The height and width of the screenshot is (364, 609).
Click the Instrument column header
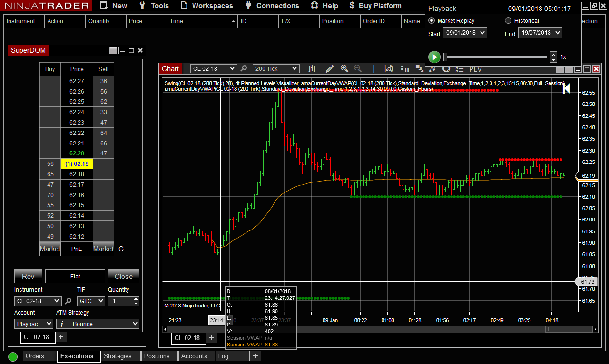(x=24, y=21)
